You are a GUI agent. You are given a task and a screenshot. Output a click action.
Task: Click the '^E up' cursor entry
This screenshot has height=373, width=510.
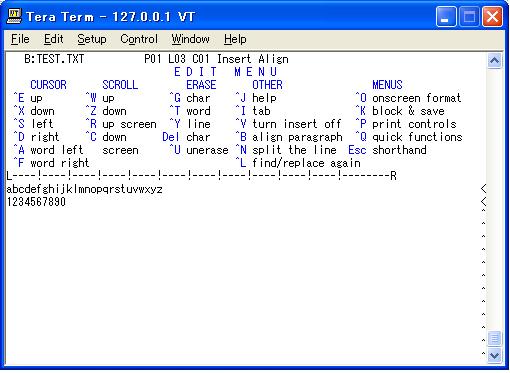tap(28, 98)
